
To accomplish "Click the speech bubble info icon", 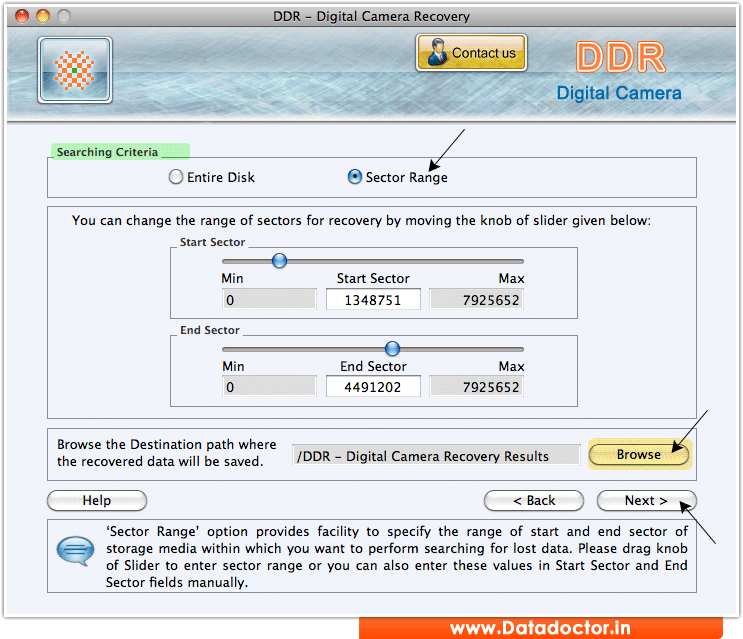I will 75,551.
